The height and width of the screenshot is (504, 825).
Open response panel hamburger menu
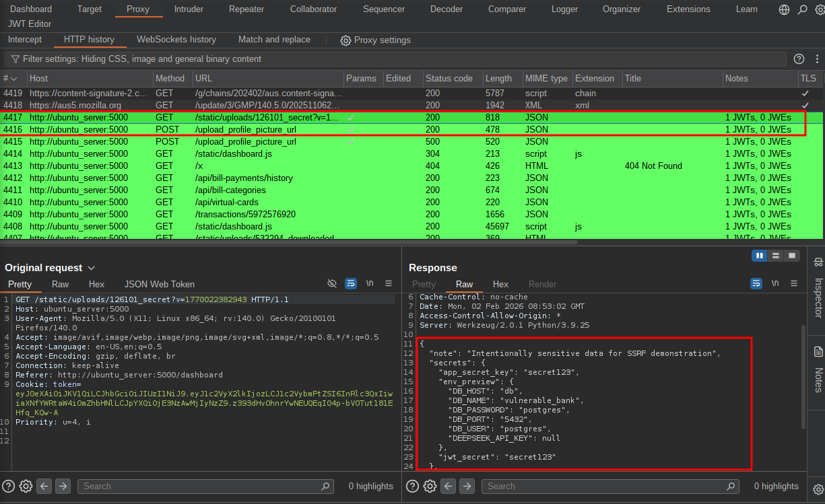click(794, 284)
